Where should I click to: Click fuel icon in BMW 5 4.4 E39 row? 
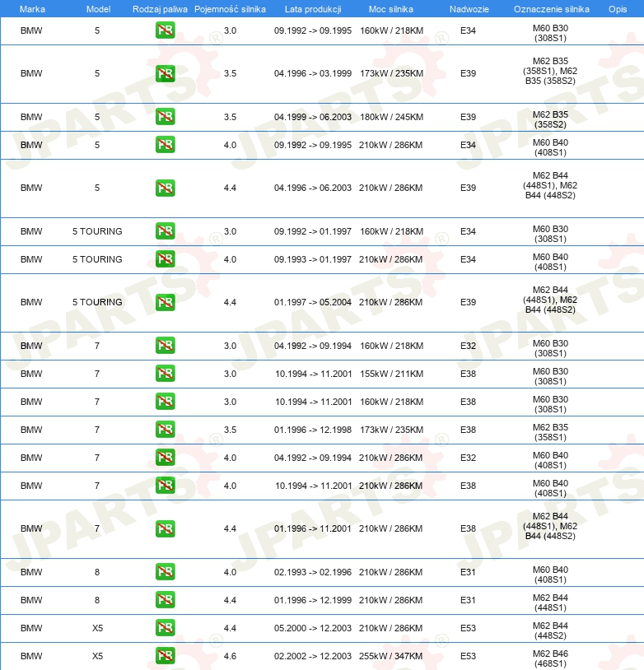(x=165, y=188)
